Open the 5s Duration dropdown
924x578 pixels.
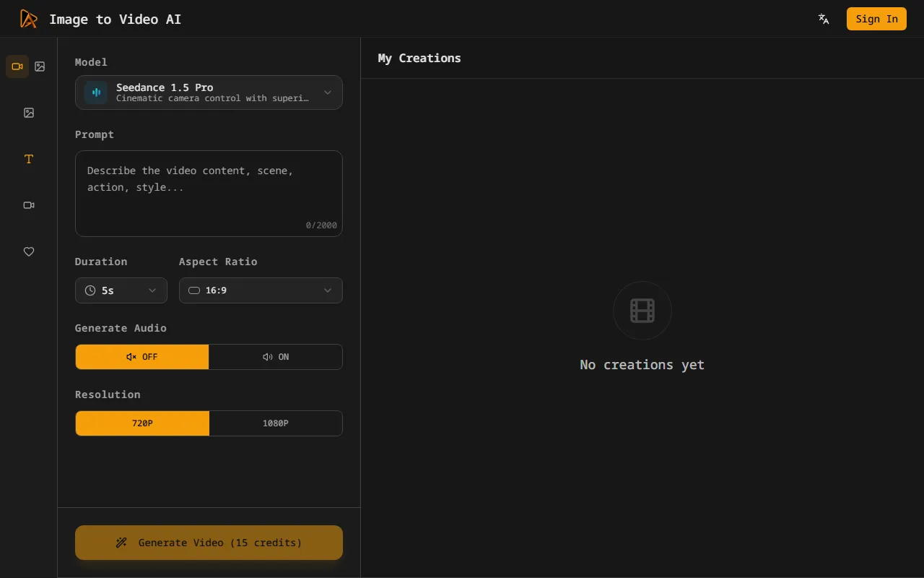[121, 290]
